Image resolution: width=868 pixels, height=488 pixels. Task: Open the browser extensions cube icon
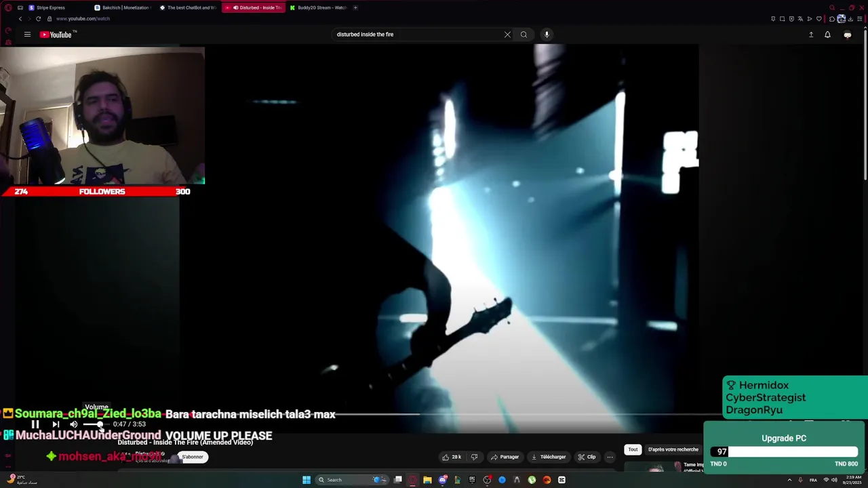[832, 19]
